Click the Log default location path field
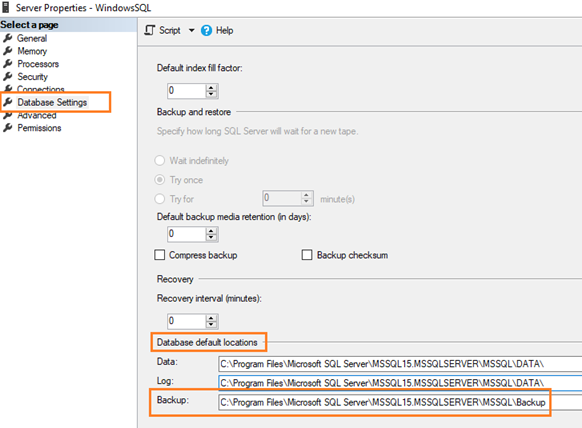582x428 pixels. coord(400,383)
